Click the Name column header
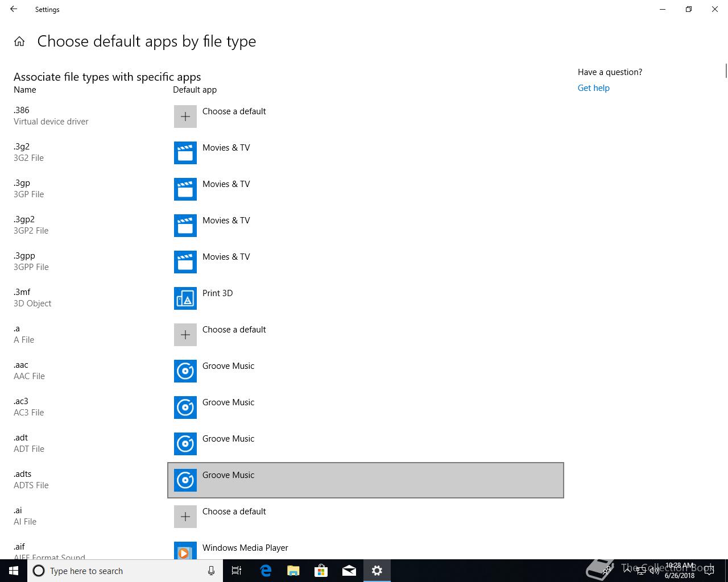 pos(25,90)
